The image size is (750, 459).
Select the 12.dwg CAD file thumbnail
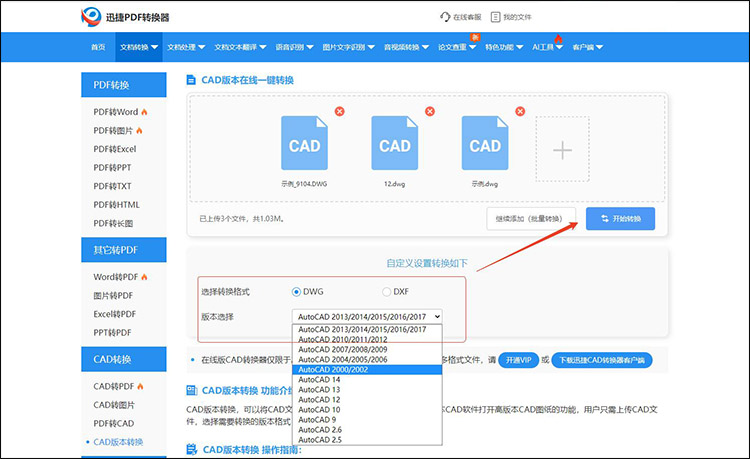click(395, 143)
